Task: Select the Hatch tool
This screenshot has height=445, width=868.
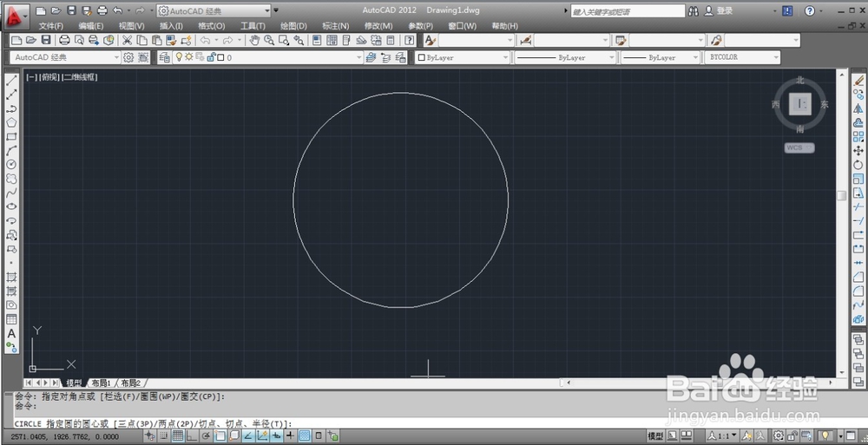Action: 11,277
